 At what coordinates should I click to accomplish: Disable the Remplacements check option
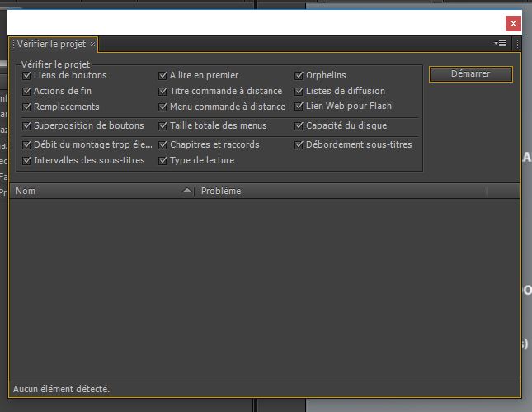pyautogui.click(x=26, y=107)
